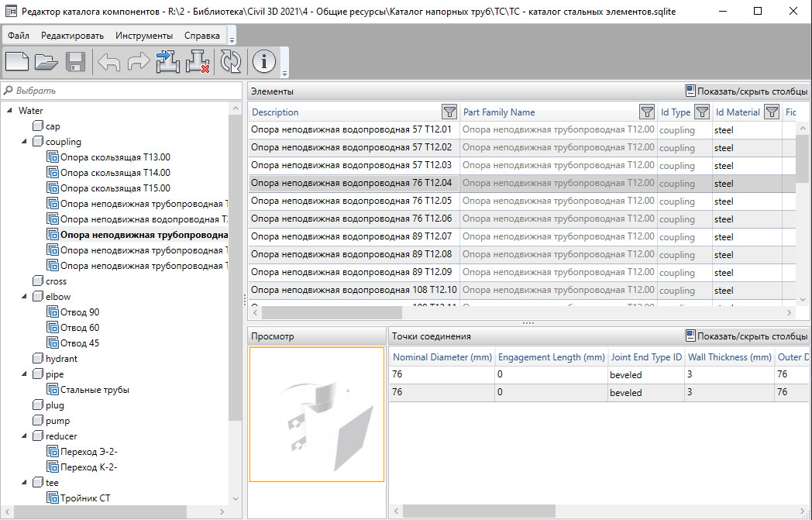Image resolution: width=812 pixels, height=520 pixels.
Task: Open the filter on the Part Family Name column
Action: click(646, 112)
